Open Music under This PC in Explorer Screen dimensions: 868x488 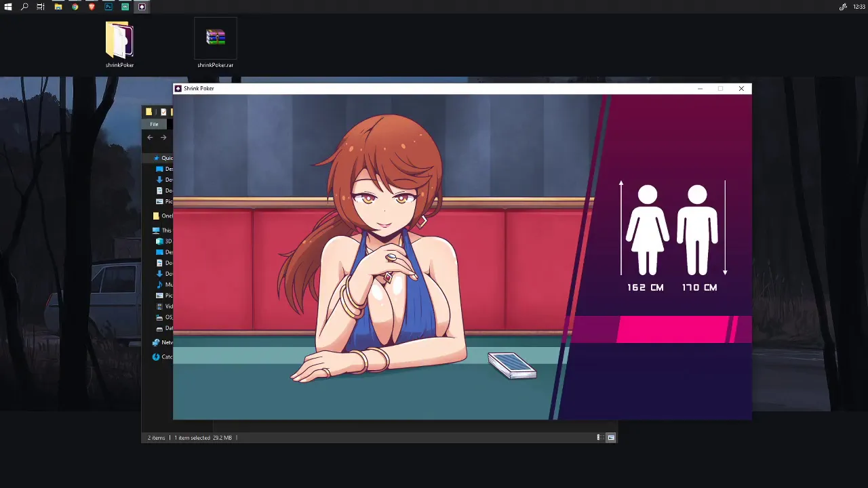[x=165, y=285]
